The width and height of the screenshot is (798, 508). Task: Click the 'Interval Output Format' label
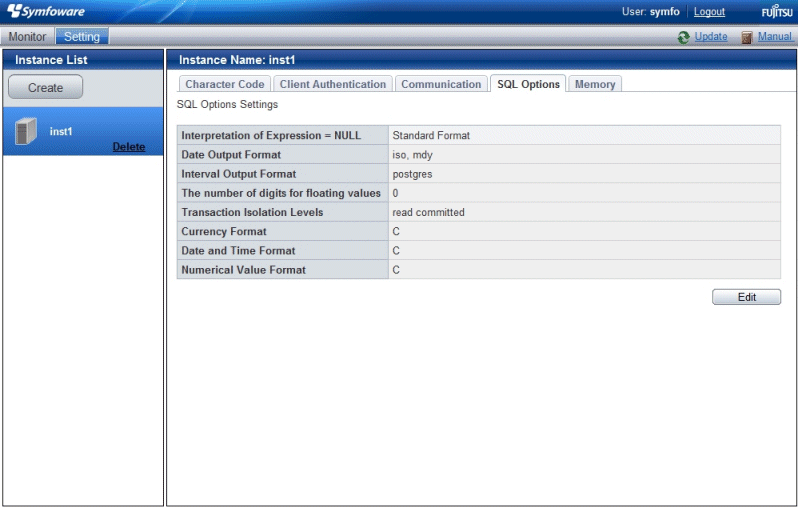coord(238,174)
